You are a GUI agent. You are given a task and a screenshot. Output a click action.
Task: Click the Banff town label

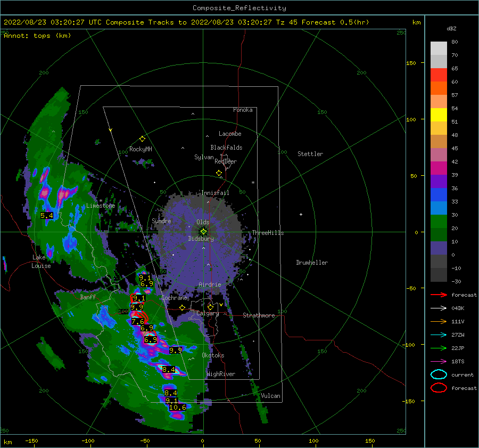click(x=88, y=297)
